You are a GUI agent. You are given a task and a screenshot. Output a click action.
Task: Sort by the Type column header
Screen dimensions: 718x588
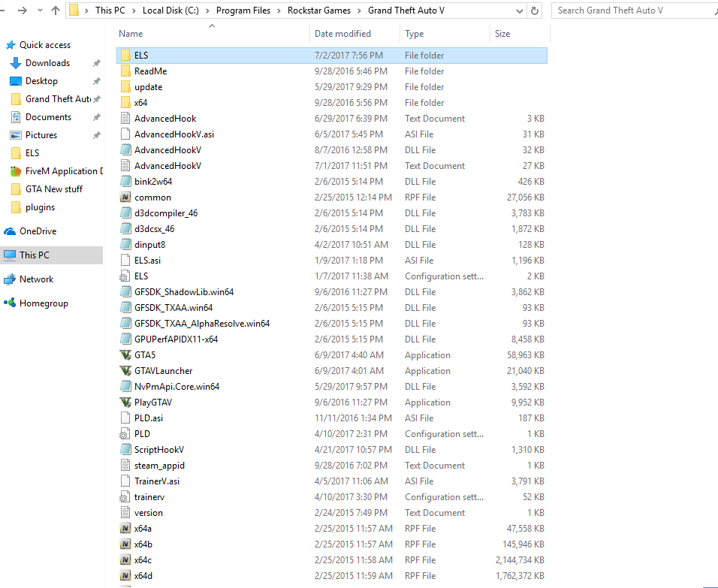414,34
